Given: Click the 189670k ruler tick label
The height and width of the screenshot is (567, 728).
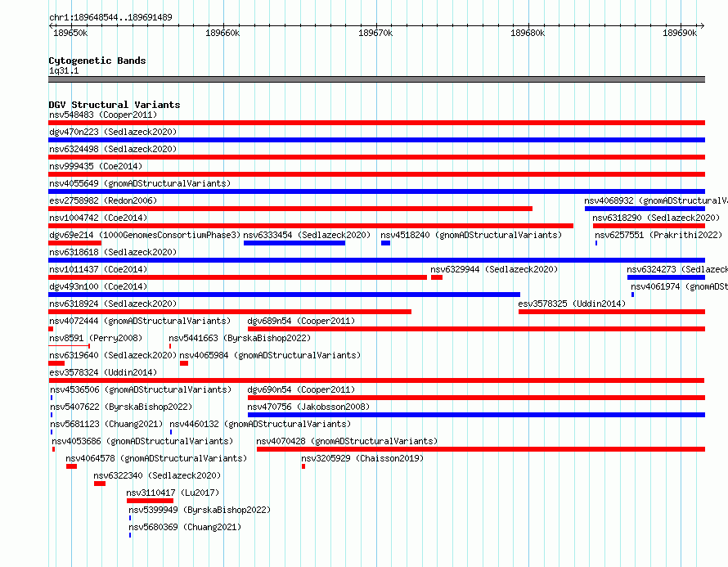Looking at the screenshot, I should [375, 33].
